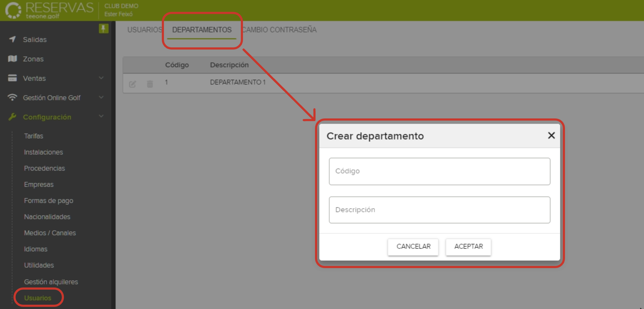Collapse the Configuración section chevron
The image size is (644, 309).
pyautogui.click(x=101, y=116)
